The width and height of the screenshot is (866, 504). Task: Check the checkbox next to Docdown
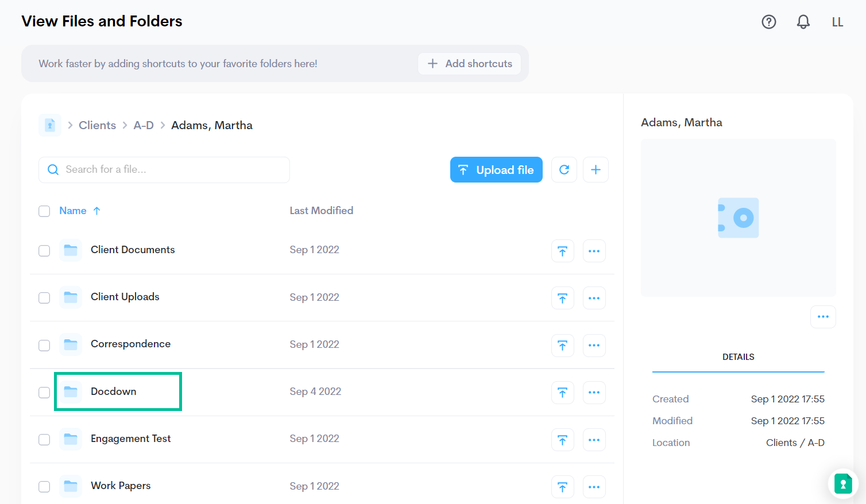pyautogui.click(x=44, y=393)
